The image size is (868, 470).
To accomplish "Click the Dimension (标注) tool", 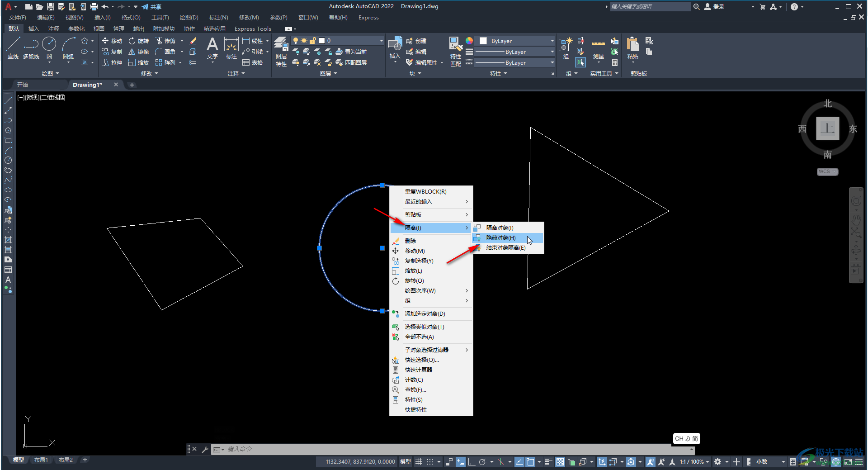I will 231,48.
